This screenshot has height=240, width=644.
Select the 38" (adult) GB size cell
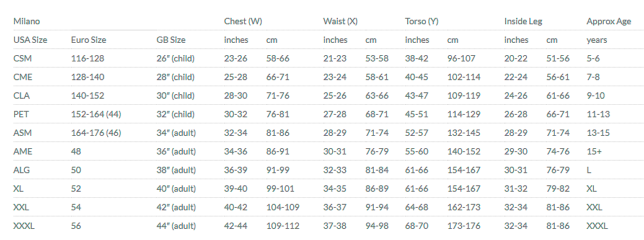point(176,170)
